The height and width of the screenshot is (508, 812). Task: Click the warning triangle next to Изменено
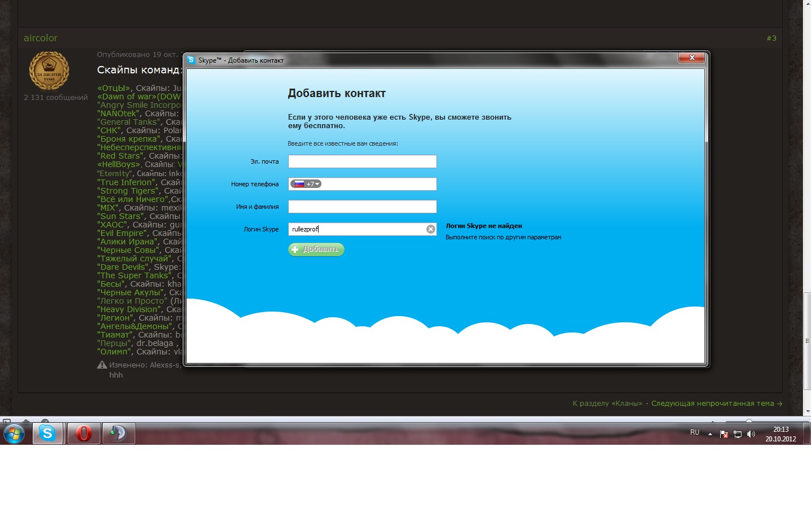[x=102, y=365]
